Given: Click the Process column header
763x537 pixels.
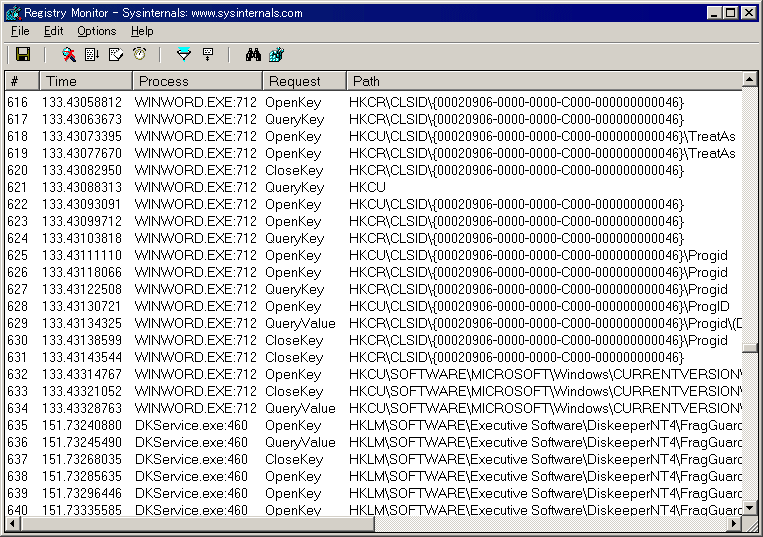Looking at the screenshot, I should 198,81.
